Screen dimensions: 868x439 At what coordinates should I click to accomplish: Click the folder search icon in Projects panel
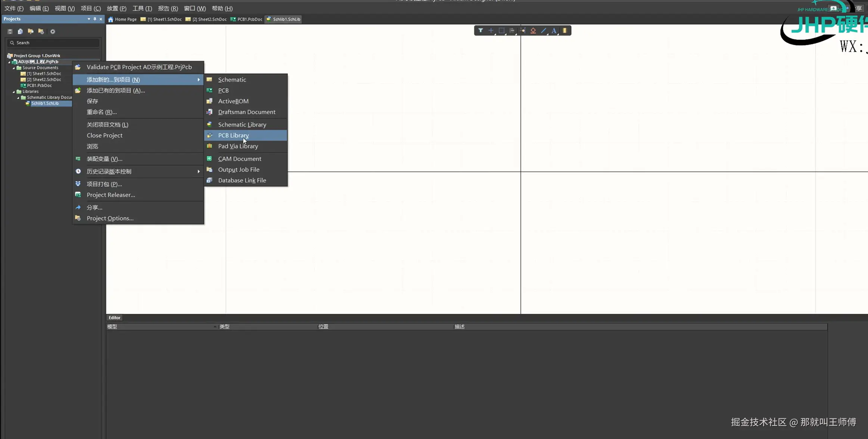click(x=31, y=31)
